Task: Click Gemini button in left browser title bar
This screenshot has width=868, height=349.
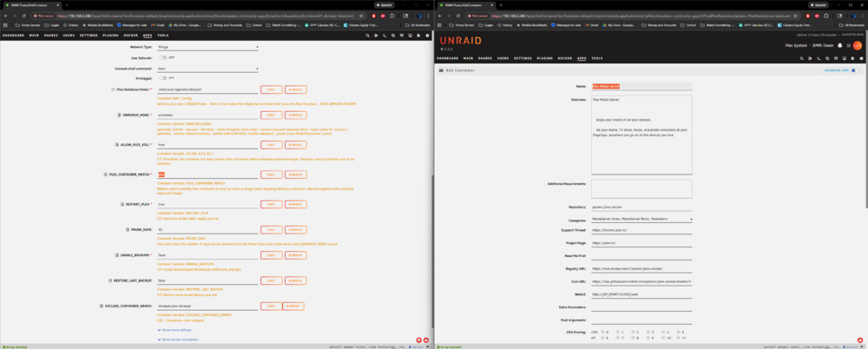Action: pos(383,4)
